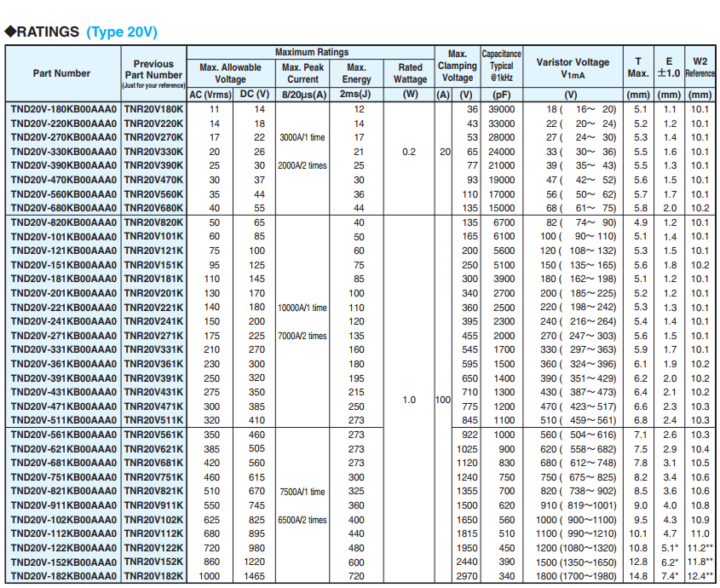Screen dimensions: 720x588
Task: Select the Part Number column header
Action: (61, 73)
